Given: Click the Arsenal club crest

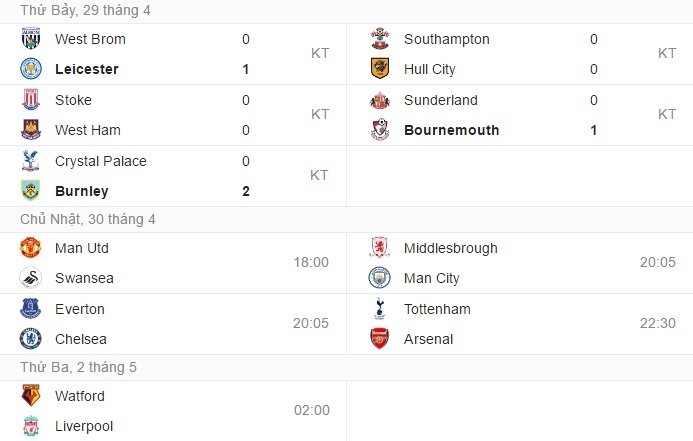Looking at the screenshot, I should coord(380,339).
